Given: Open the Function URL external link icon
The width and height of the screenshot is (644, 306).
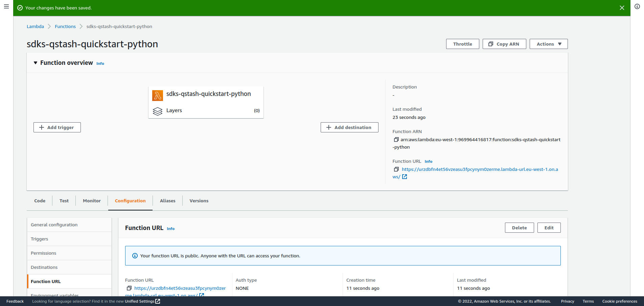Looking at the screenshot, I should 405,177.
